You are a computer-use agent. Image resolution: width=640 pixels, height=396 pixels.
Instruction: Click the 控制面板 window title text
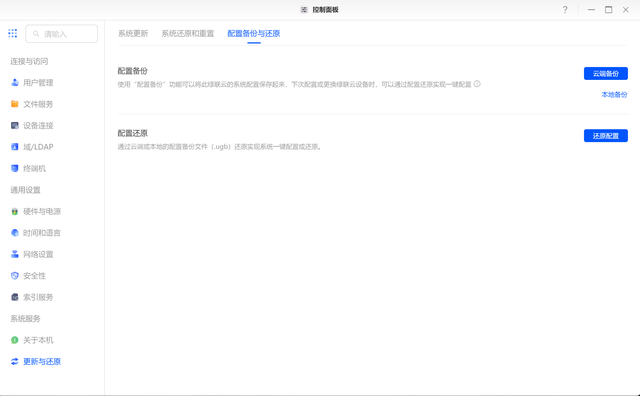pyautogui.click(x=325, y=9)
